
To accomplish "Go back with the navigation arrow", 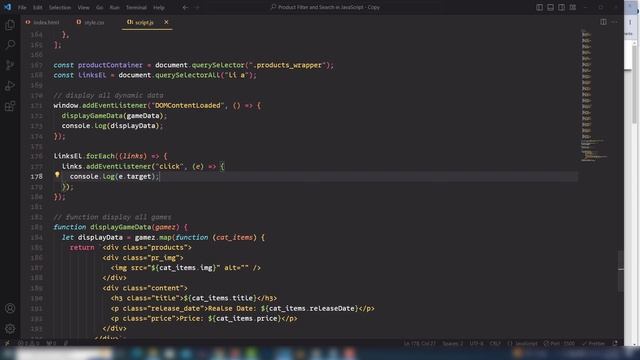I will 185,7.
